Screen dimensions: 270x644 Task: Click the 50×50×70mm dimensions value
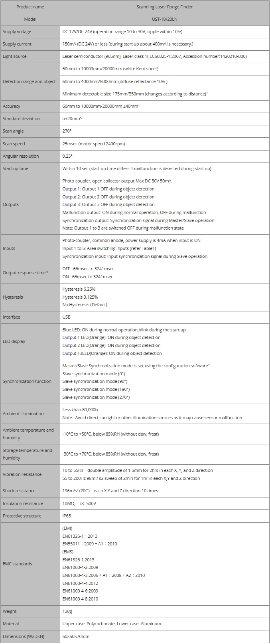tap(76, 636)
